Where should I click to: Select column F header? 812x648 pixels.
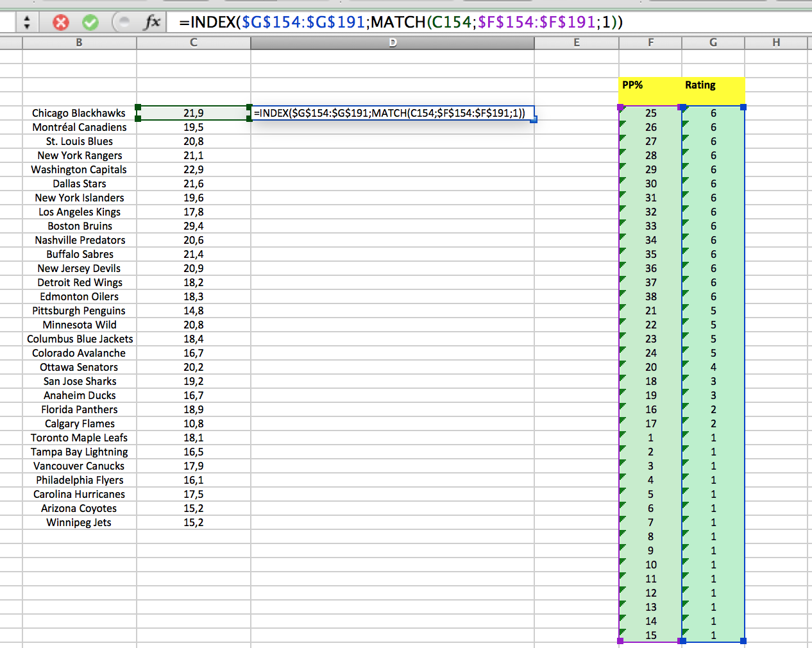point(650,42)
